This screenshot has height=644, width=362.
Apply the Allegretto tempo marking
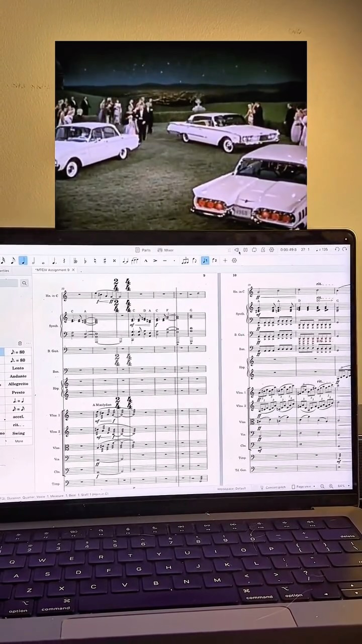point(18,384)
